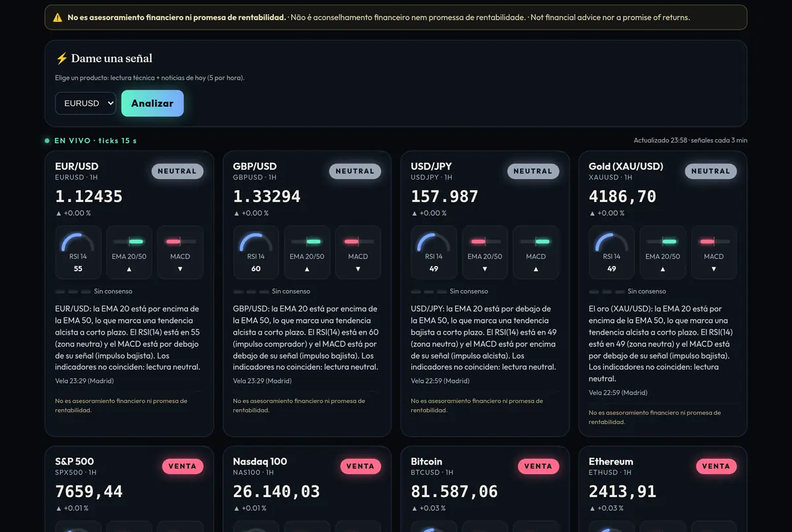
Task: Click the +0.01 % change on S&P 500 card
Action: coord(72,508)
